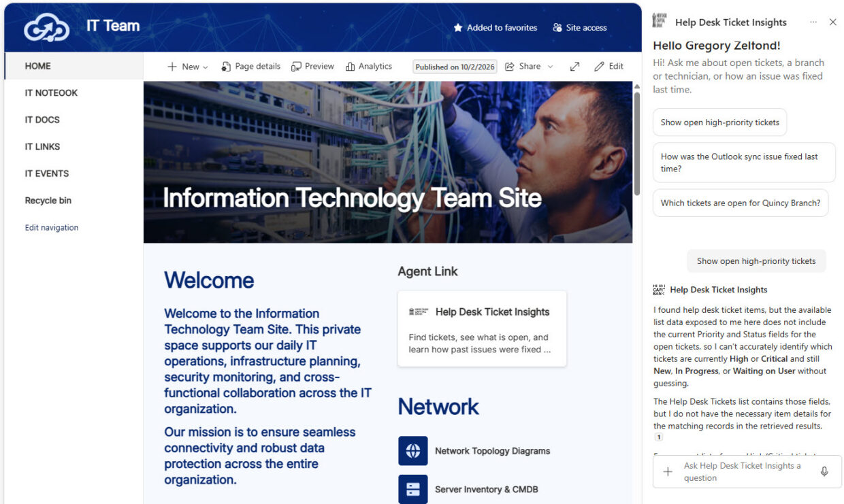Screen dimensions: 844x504
Task: Click the Network section heading
Action: [x=438, y=407]
